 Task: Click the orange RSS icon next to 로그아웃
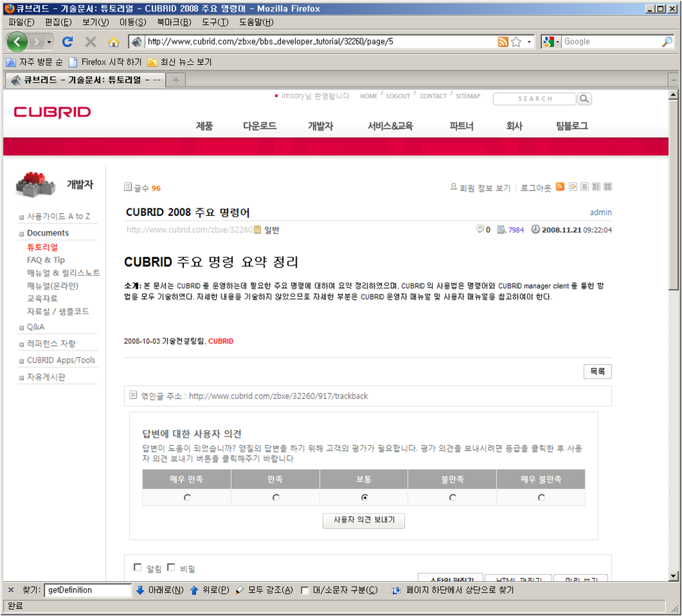(560, 187)
